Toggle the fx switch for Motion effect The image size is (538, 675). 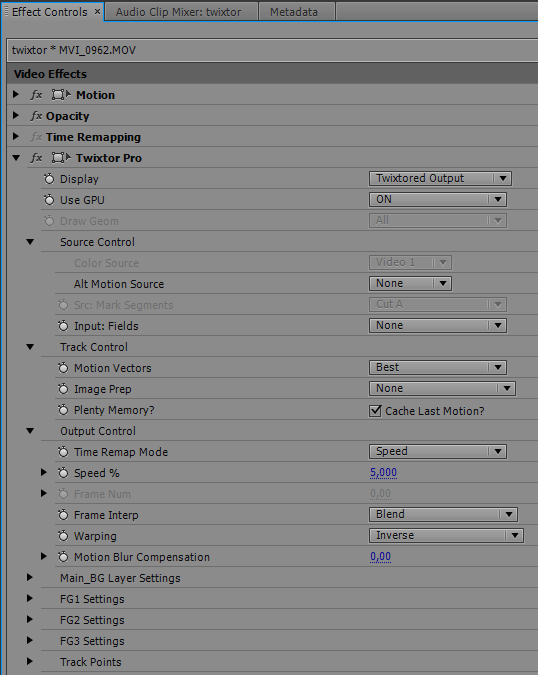pos(37,95)
